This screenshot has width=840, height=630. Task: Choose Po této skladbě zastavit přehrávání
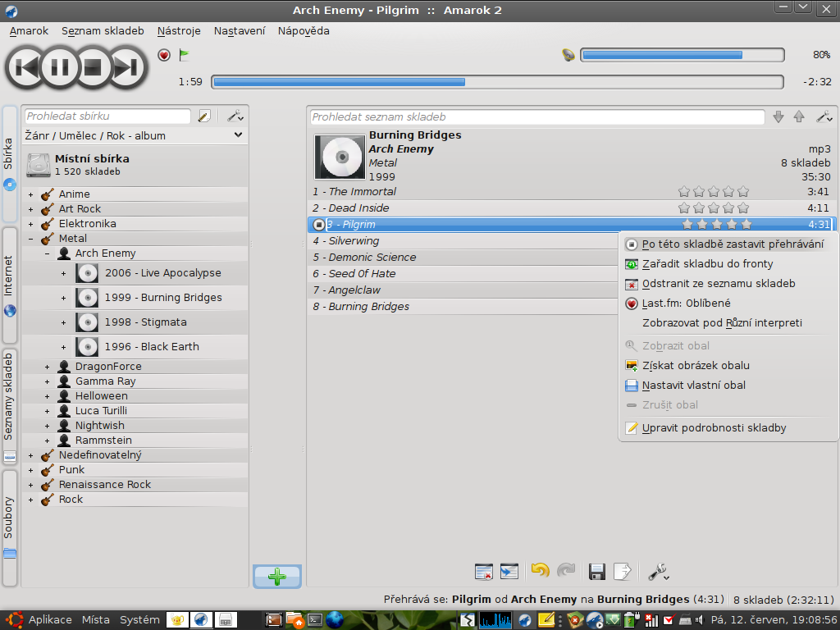[x=728, y=244]
